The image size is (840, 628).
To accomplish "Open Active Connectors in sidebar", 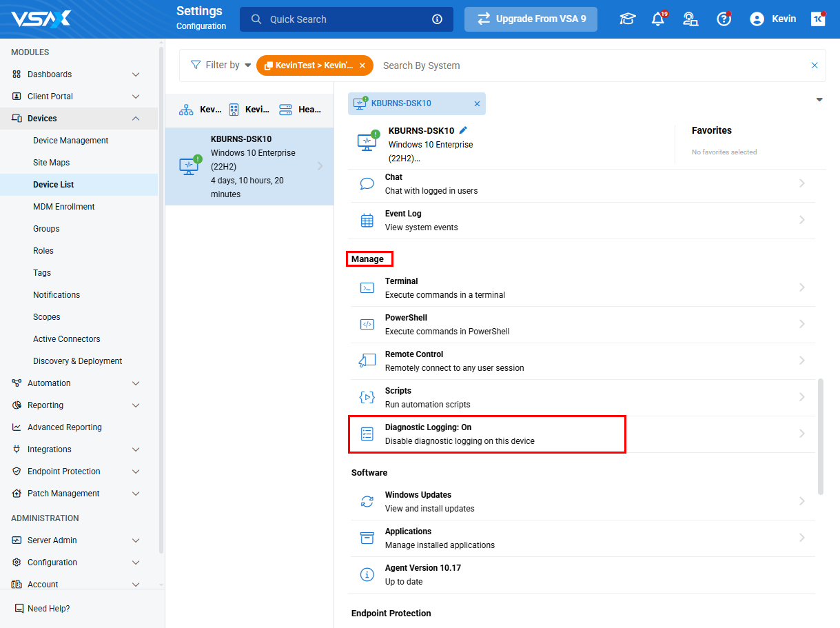I will pyautogui.click(x=67, y=339).
